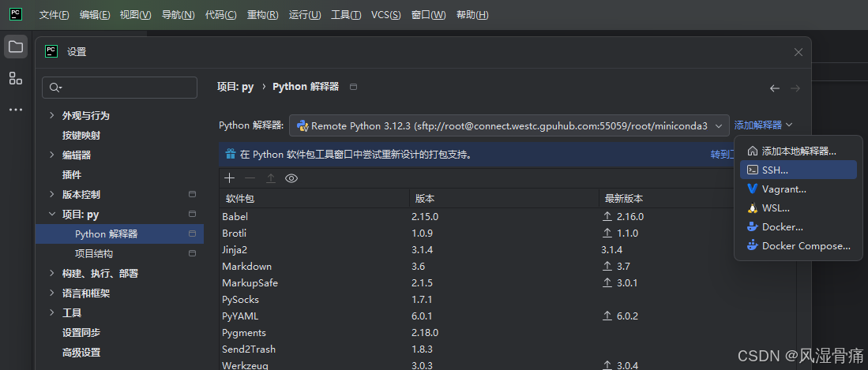Expand the 外观与行为 settings group

click(x=51, y=115)
